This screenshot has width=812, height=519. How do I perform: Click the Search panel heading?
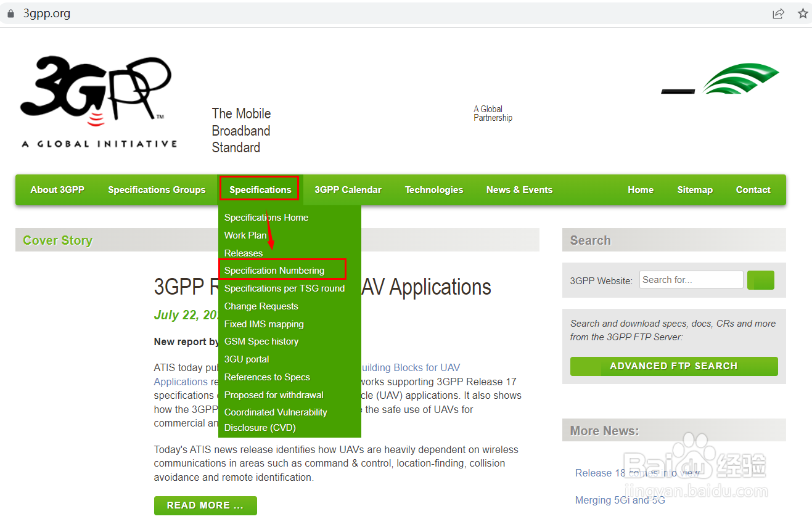click(590, 240)
